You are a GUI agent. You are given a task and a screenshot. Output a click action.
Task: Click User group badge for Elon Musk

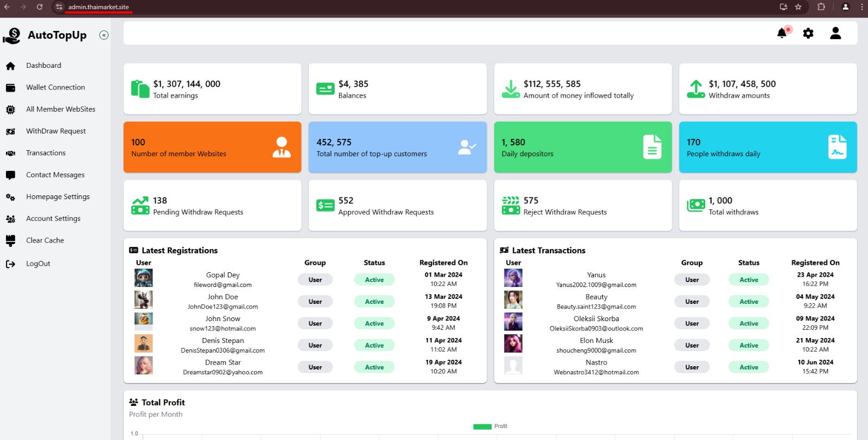692,346
